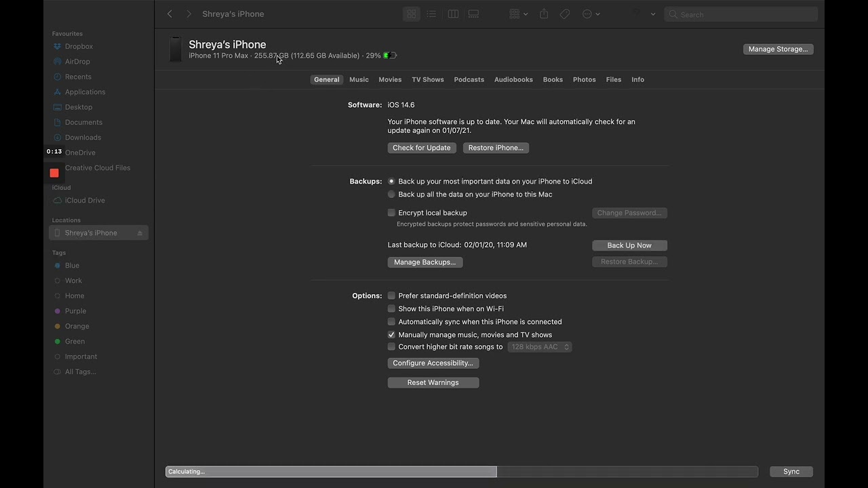The width and height of the screenshot is (868, 488).
Task: Click Check for Update
Action: 422,148
